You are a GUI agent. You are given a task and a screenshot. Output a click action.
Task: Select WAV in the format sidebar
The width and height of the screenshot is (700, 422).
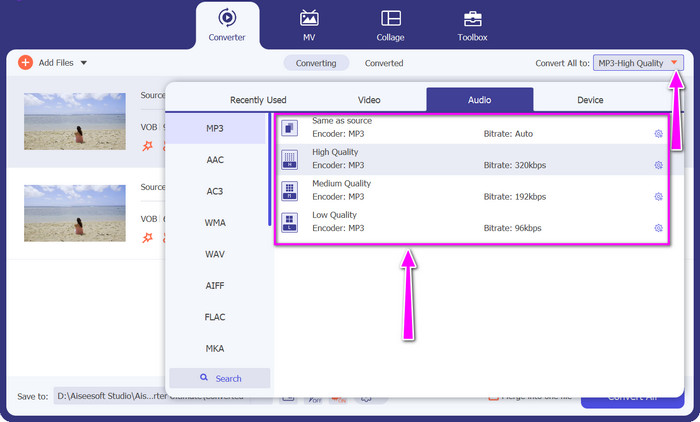(215, 254)
